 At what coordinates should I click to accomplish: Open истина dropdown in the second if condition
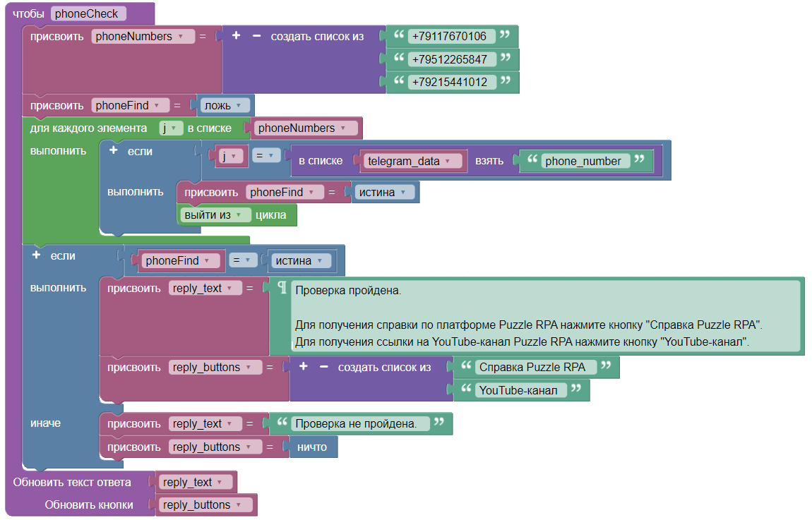pyautogui.click(x=300, y=261)
